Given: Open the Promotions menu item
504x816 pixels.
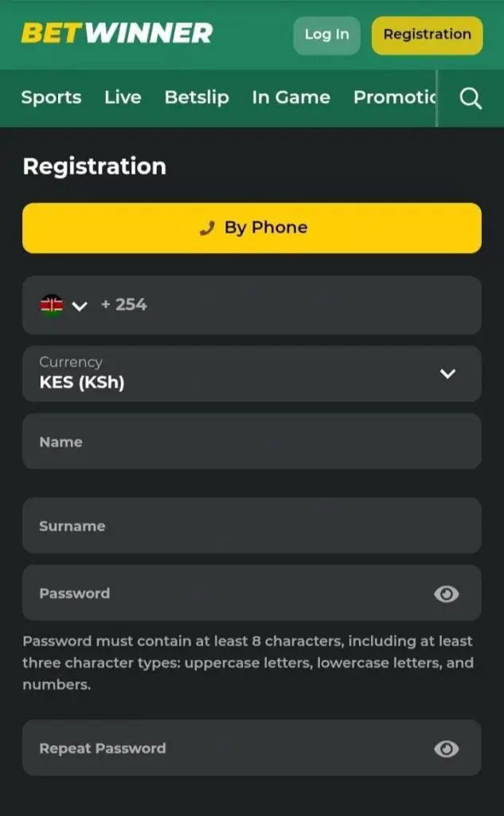Looking at the screenshot, I should [x=395, y=97].
